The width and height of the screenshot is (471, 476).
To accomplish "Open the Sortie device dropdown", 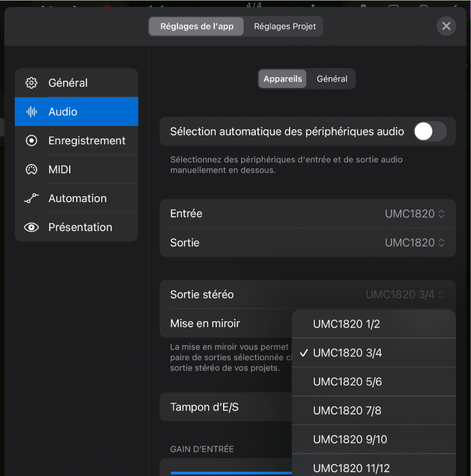I will click(x=414, y=243).
